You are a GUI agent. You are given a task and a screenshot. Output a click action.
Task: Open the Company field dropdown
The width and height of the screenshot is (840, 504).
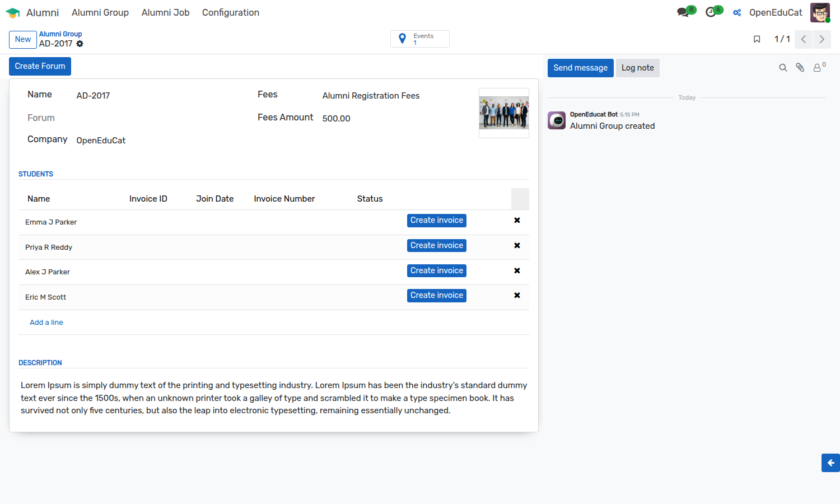157,141
